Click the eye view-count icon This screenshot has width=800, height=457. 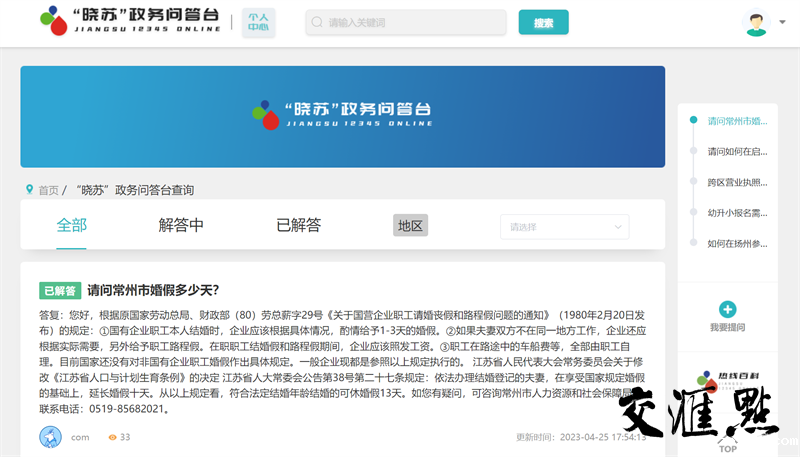(112, 437)
